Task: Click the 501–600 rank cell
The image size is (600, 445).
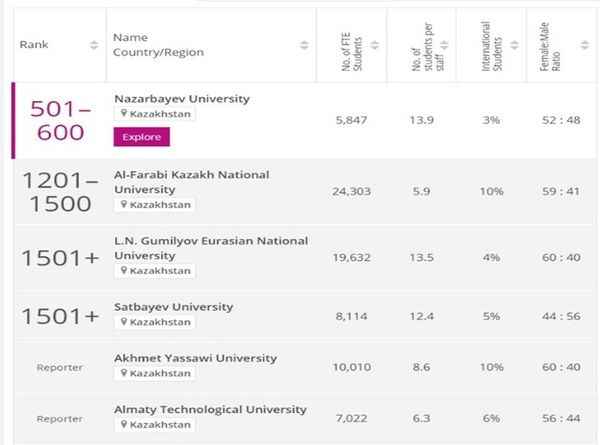Action: [x=60, y=121]
